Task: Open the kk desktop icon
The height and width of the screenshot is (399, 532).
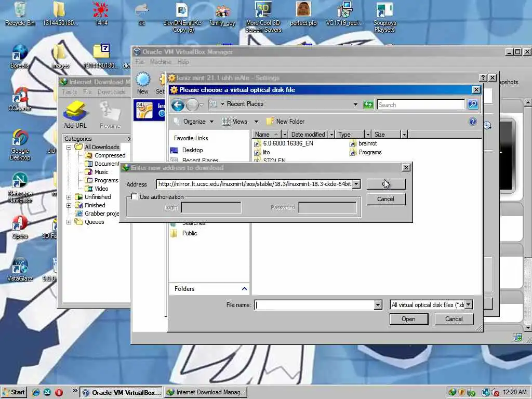Action: [x=141, y=14]
